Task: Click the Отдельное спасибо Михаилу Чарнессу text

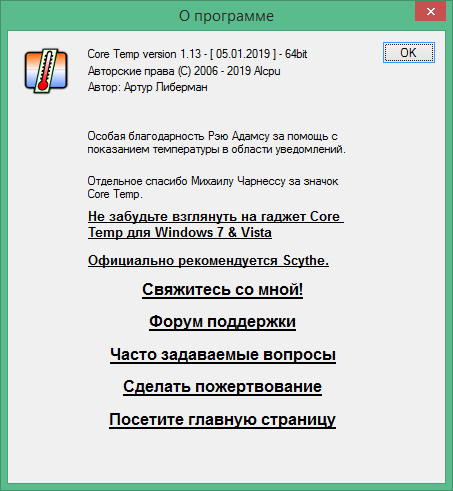Action: coord(213,187)
